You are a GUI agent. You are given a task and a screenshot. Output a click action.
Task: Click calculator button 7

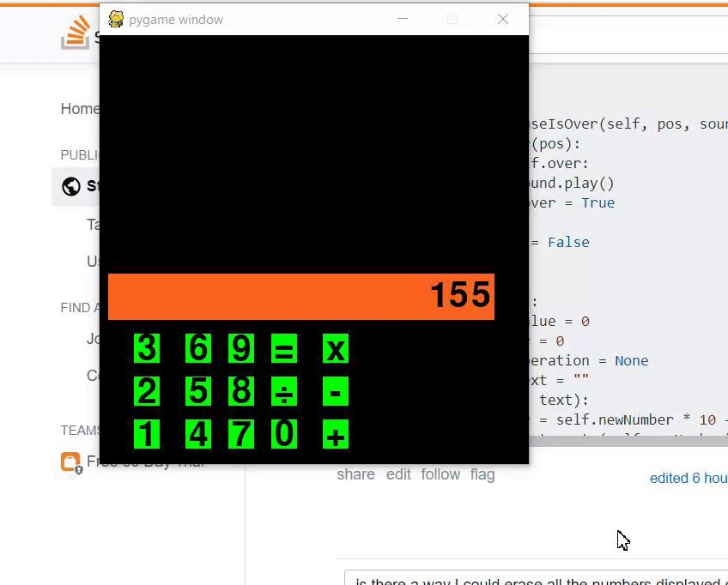coord(241,434)
